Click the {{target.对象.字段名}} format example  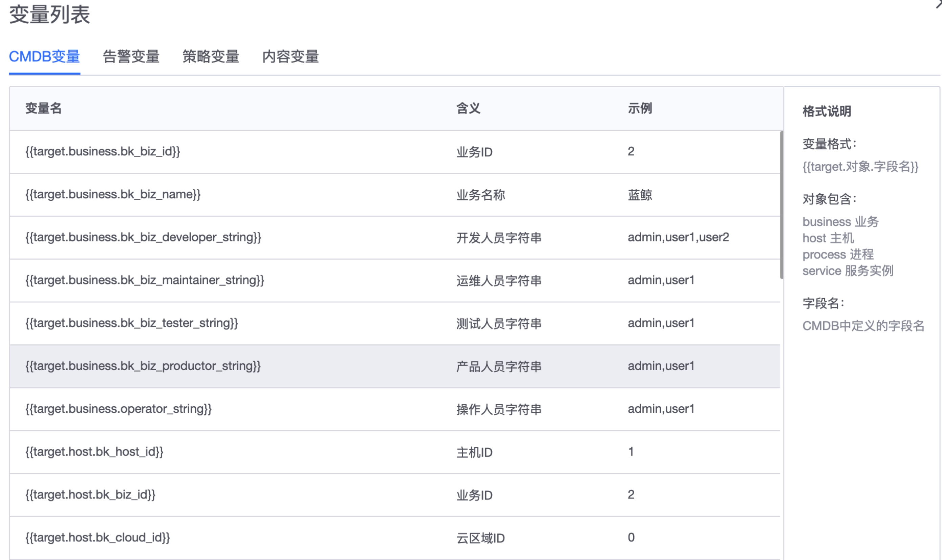coord(860,167)
